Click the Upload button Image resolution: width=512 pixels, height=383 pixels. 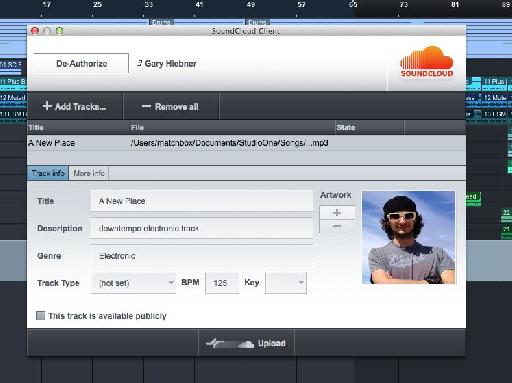[246, 343]
